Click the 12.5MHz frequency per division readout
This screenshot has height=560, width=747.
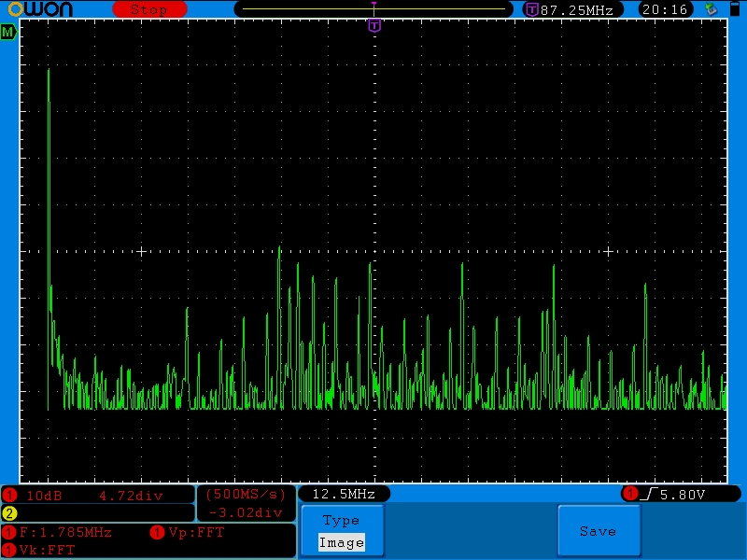coord(343,494)
